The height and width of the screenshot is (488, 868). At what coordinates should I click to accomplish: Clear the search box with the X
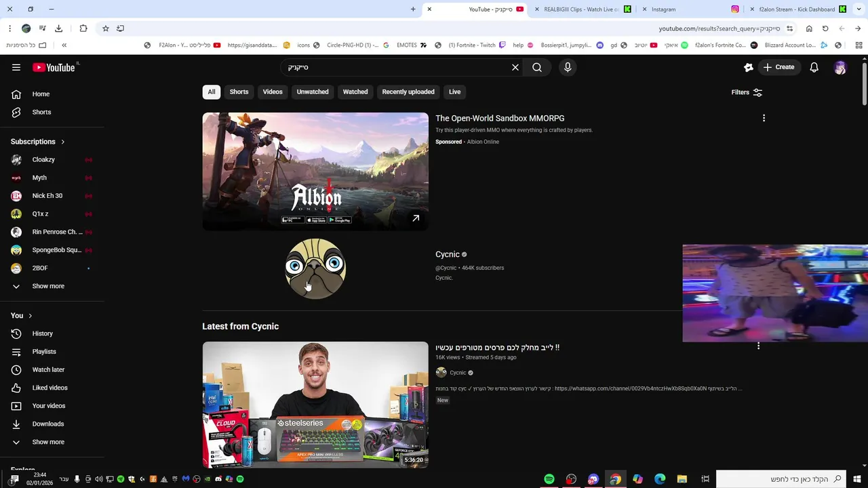[x=515, y=67]
